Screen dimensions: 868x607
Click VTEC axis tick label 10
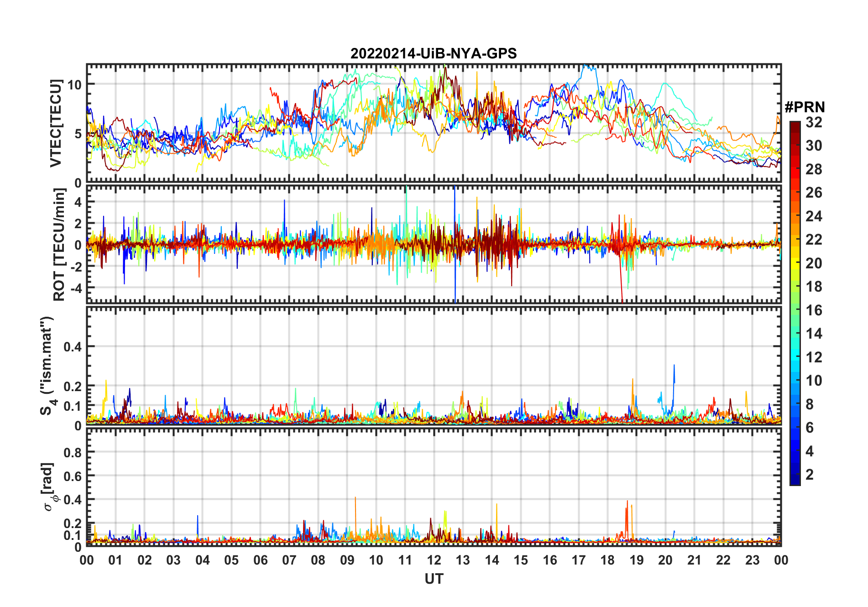point(74,84)
